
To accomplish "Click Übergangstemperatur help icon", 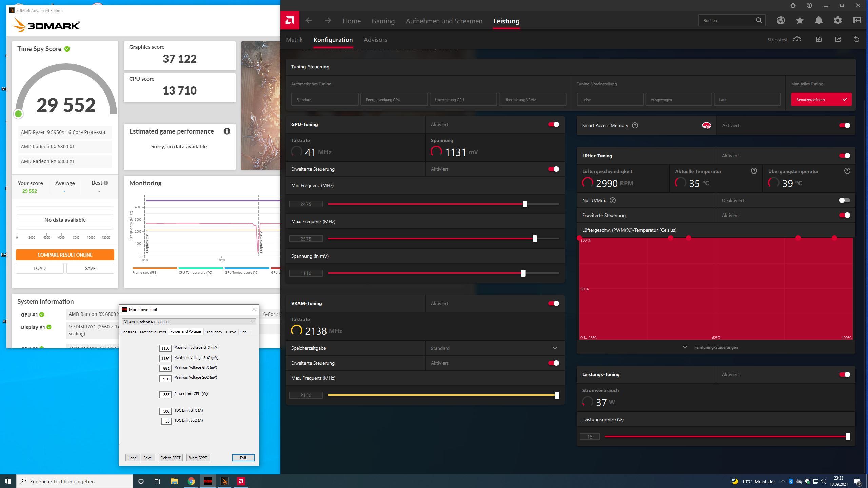I will pos(847,171).
